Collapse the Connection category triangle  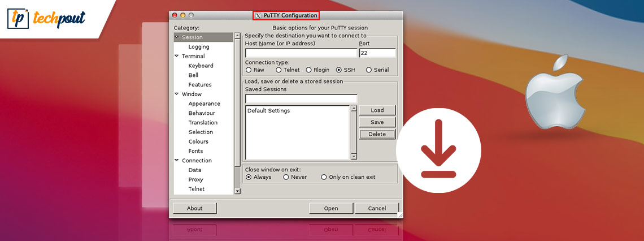[x=177, y=161]
